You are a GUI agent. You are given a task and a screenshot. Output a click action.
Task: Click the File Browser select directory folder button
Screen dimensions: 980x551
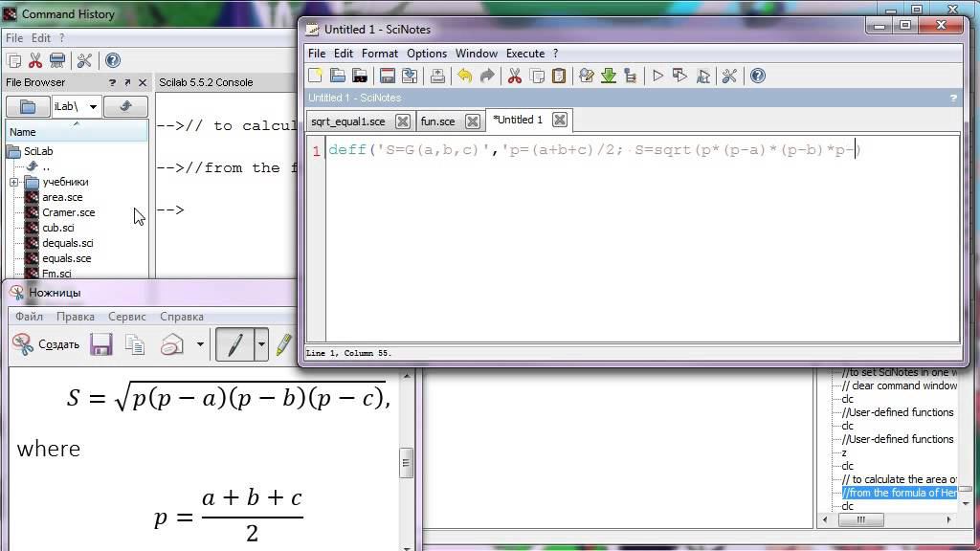[28, 107]
